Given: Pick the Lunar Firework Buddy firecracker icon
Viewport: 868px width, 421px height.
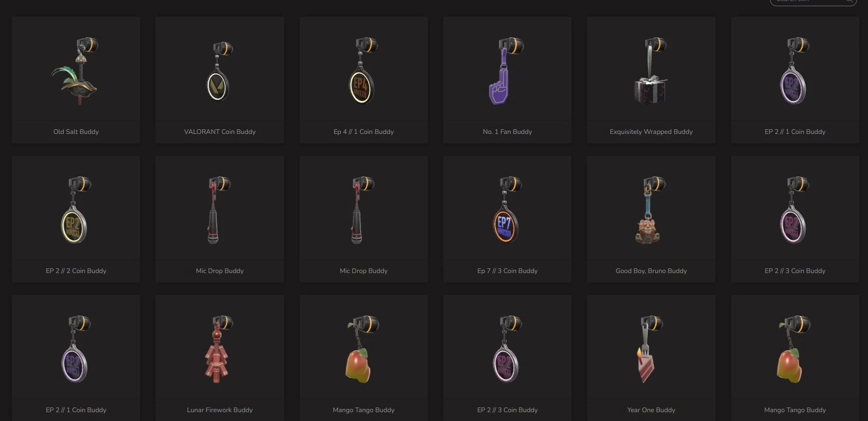Looking at the screenshot, I should [219, 349].
